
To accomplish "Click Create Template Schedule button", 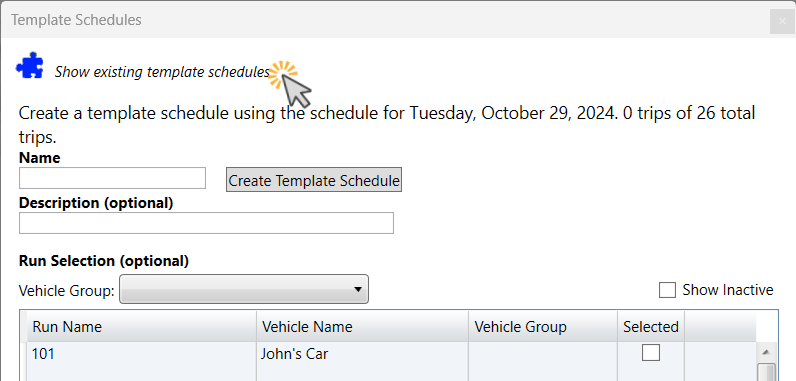I will click(314, 180).
